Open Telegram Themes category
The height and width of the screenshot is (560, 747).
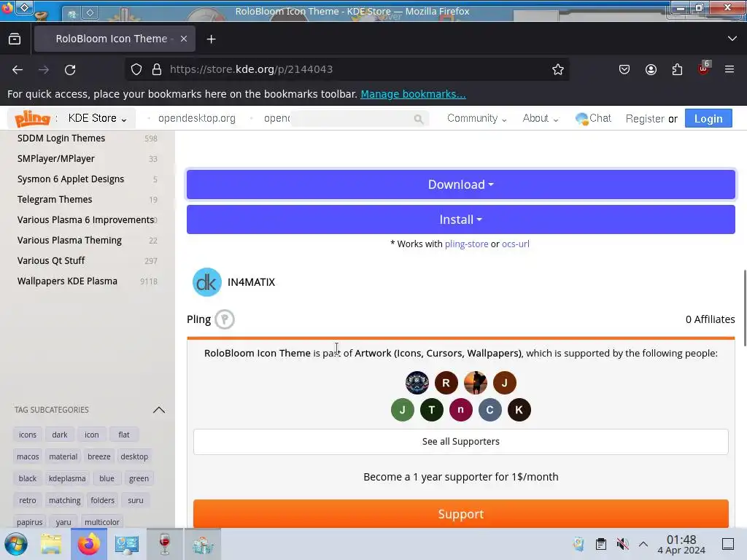point(55,200)
